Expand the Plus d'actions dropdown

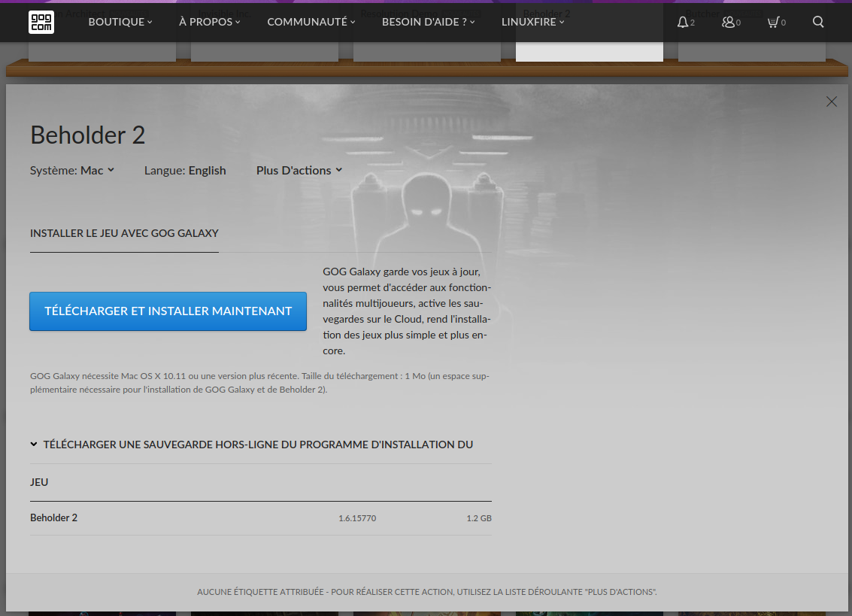coord(299,170)
